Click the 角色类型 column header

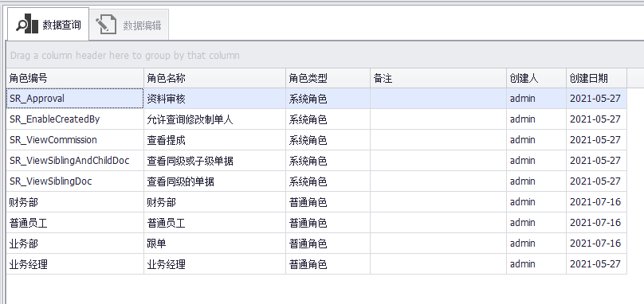click(x=328, y=78)
